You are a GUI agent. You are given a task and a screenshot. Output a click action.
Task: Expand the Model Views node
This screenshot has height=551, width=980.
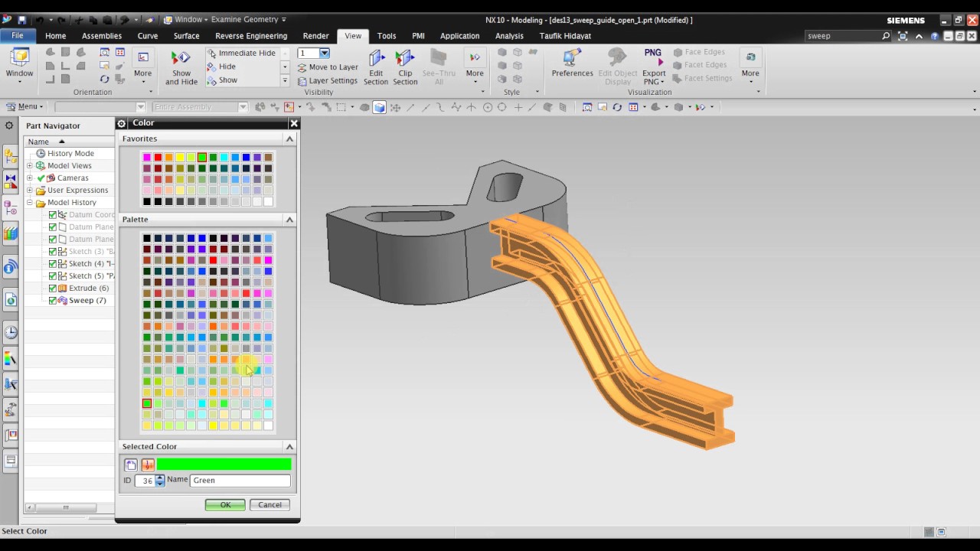30,166
